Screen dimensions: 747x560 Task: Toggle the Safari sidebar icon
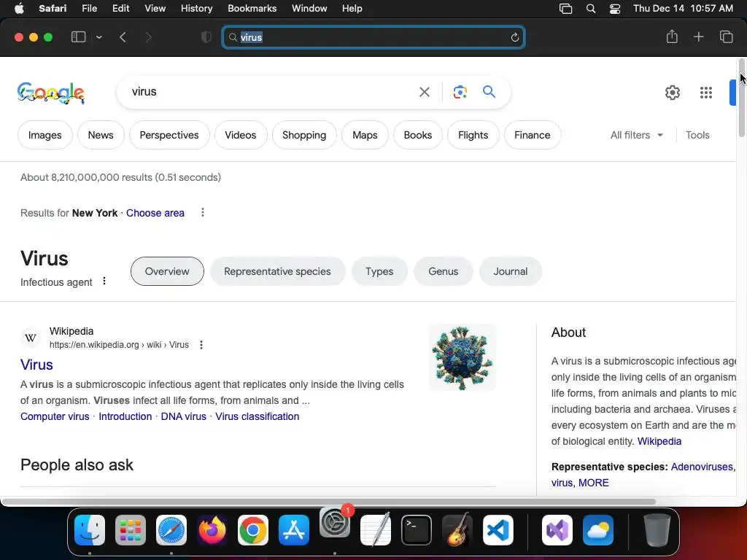click(78, 37)
